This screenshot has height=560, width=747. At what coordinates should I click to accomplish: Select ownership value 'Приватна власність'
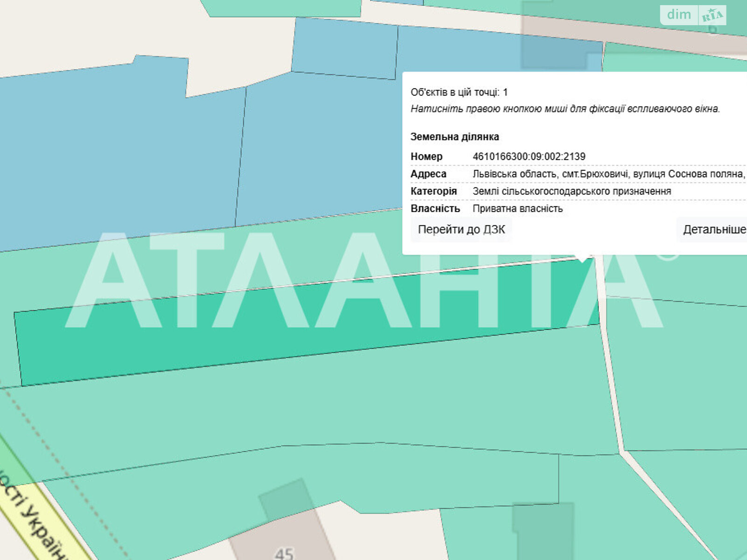[517, 209]
